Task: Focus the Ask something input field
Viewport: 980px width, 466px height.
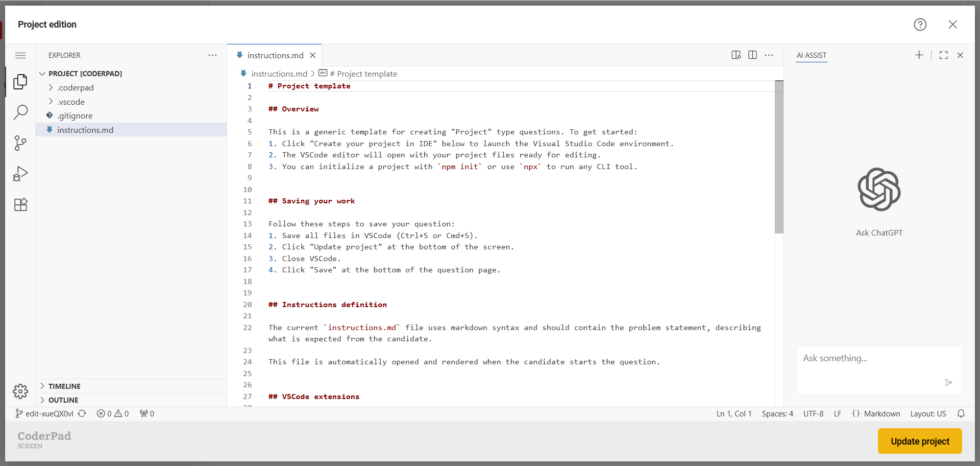Action: tap(873, 359)
